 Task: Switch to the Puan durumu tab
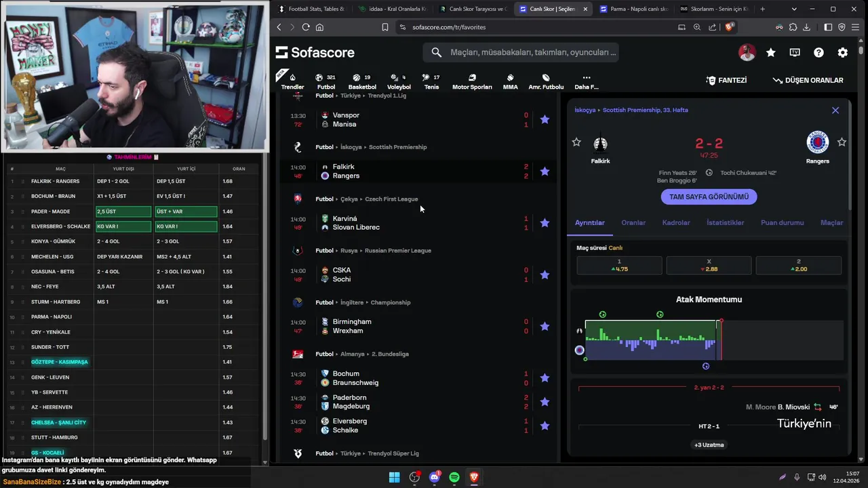point(782,222)
